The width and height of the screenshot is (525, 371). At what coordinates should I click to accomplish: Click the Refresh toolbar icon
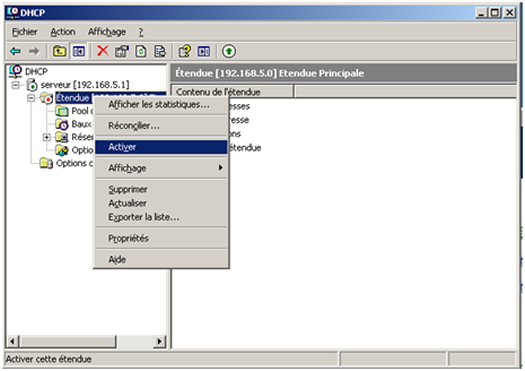tap(141, 51)
